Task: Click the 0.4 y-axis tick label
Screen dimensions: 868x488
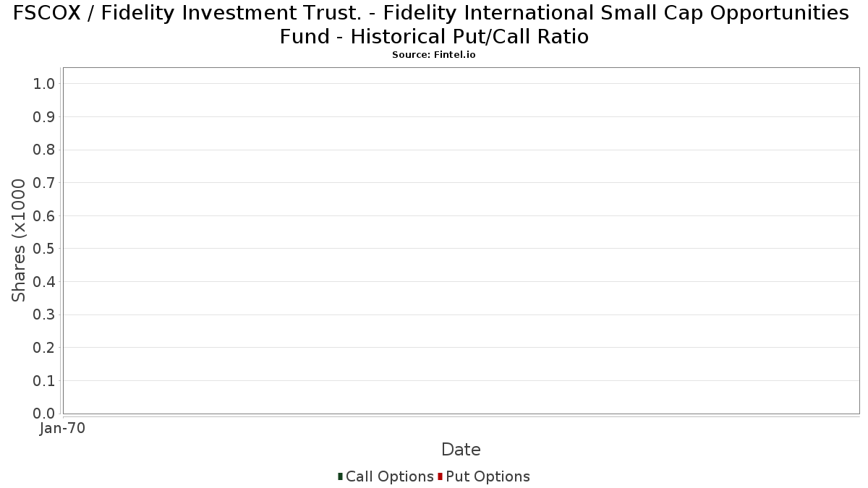Action: coord(44,282)
